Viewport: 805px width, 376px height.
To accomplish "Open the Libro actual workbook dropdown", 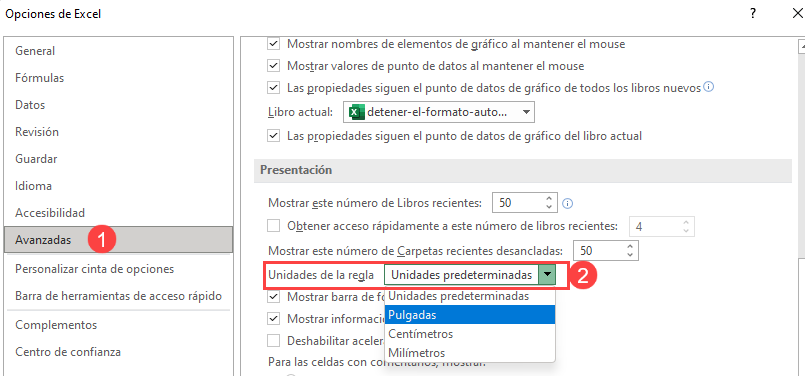I will coord(438,112).
